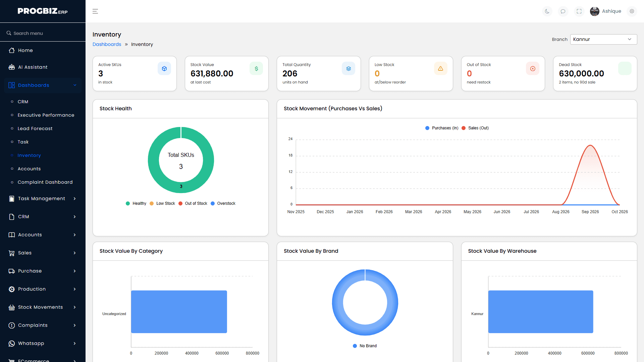Open Lead Forecast dashboard
Image resolution: width=644 pixels, height=362 pixels.
35,128
